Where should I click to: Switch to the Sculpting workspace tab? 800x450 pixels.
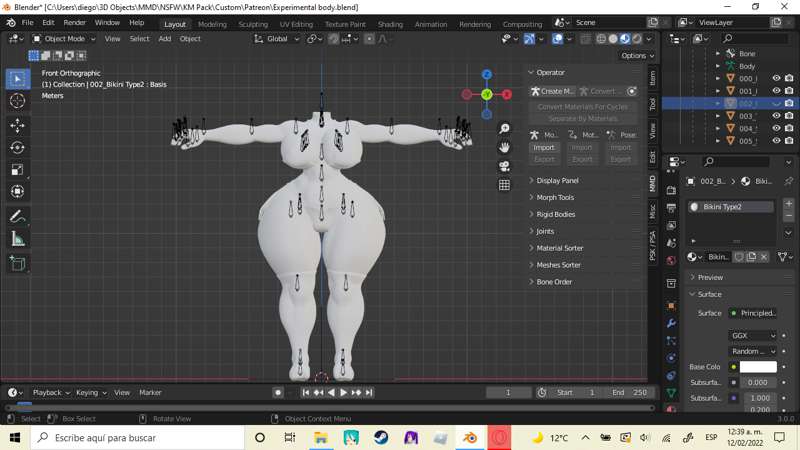coord(253,24)
